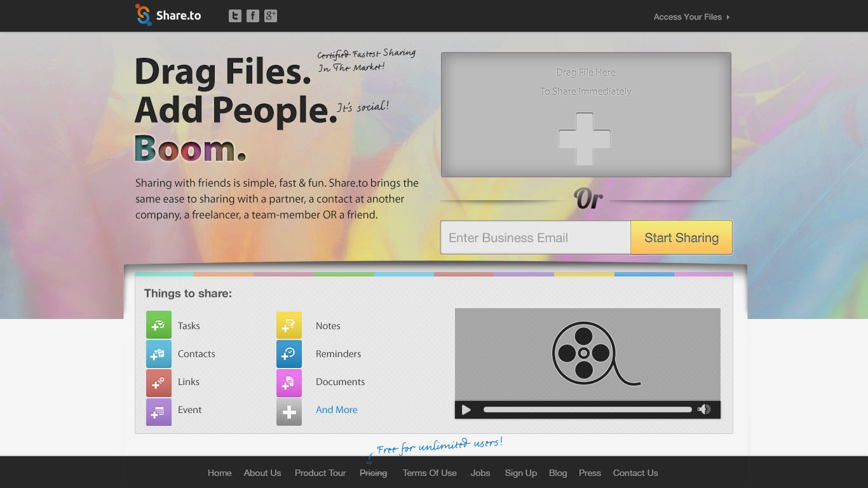Screen dimensions: 868x488
Task: Click the plus icon in drag file area
Action: [585, 139]
